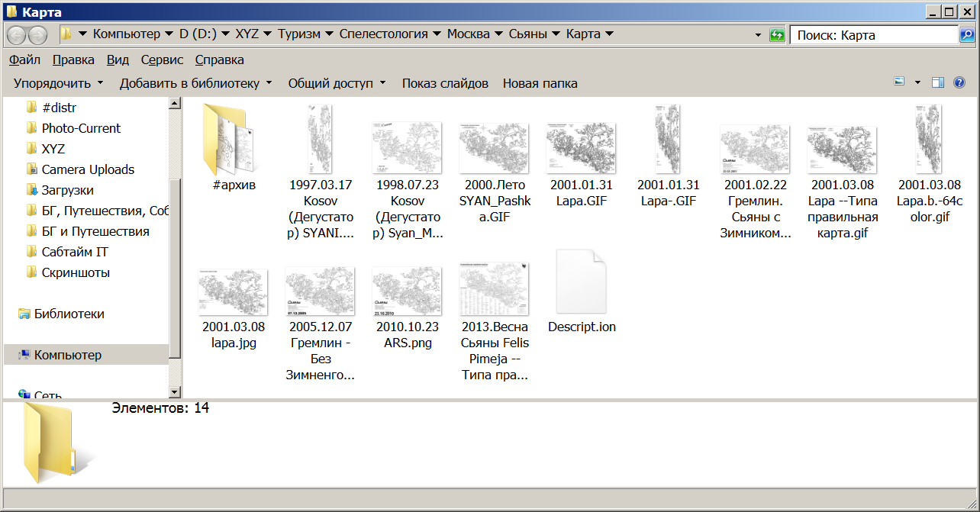
Task: Click the change view icon
Action: [x=899, y=82]
